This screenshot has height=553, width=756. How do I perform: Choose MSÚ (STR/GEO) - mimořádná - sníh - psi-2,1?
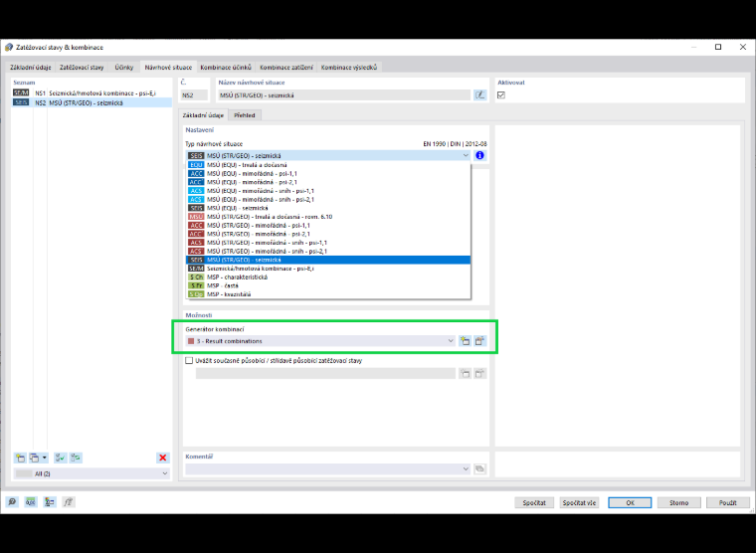[x=328, y=252]
